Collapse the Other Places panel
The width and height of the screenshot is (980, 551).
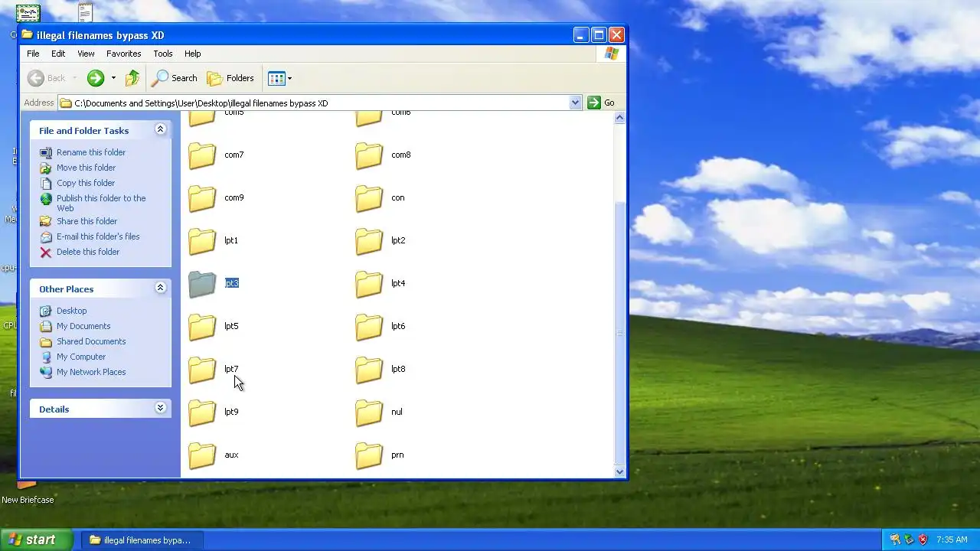pos(160,288)
